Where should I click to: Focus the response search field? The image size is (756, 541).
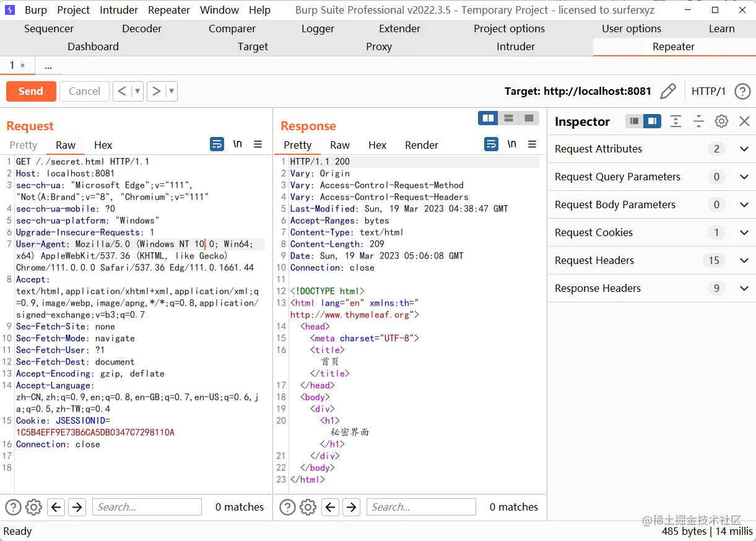(x=421, y=507)
